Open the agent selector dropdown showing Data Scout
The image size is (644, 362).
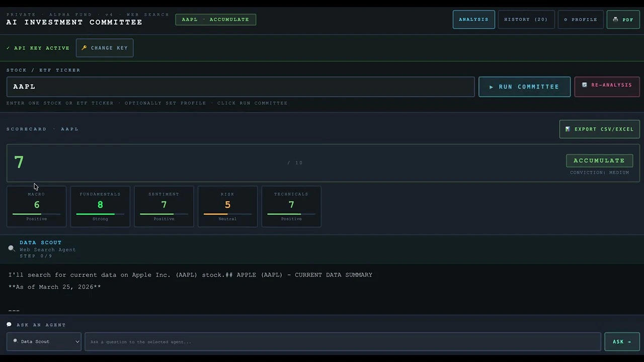44,341
